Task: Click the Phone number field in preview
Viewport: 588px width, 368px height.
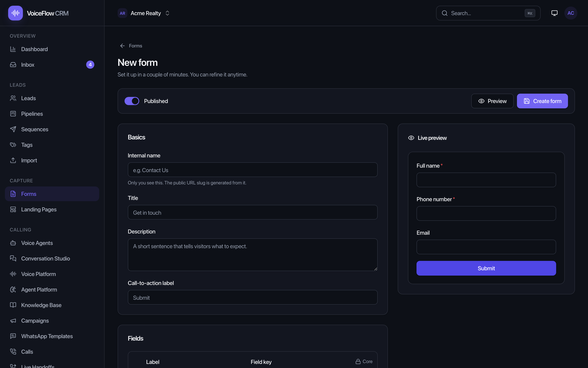Action: (486, 213)
